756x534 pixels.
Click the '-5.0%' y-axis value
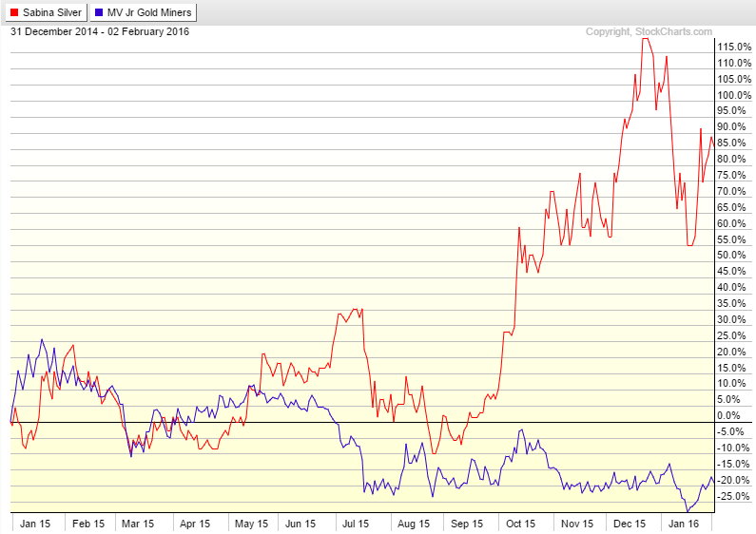click(730, 431)
